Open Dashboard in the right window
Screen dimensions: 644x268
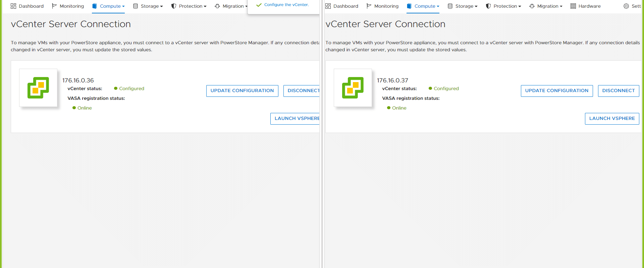coord(341,6)
